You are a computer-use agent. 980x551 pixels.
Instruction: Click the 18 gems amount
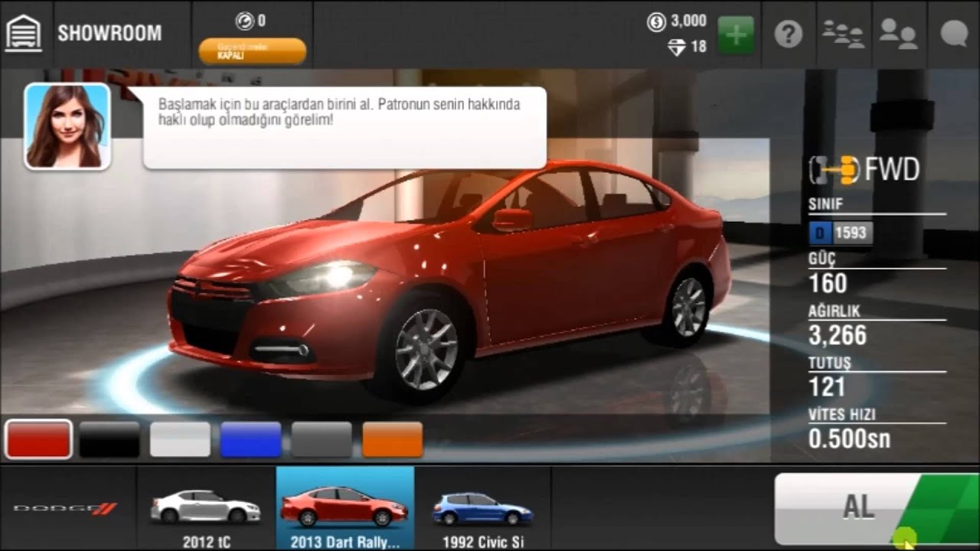point(698,47)
